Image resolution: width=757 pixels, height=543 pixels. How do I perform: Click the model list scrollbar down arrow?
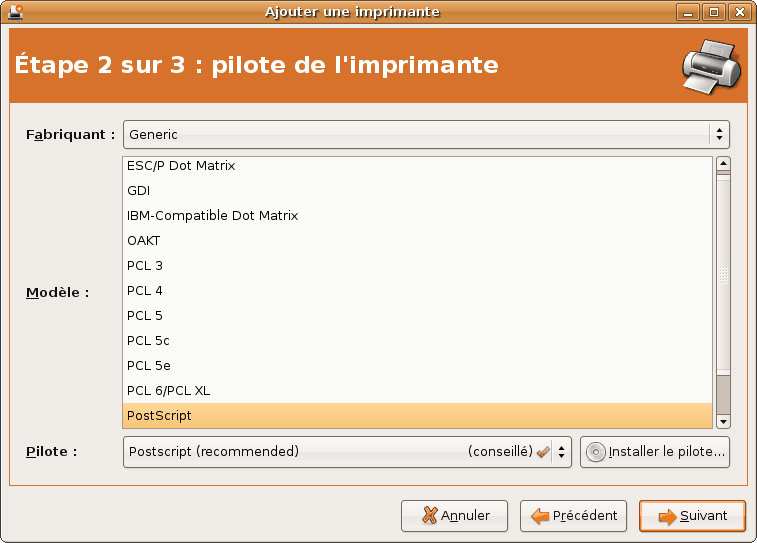pos(723,421)
